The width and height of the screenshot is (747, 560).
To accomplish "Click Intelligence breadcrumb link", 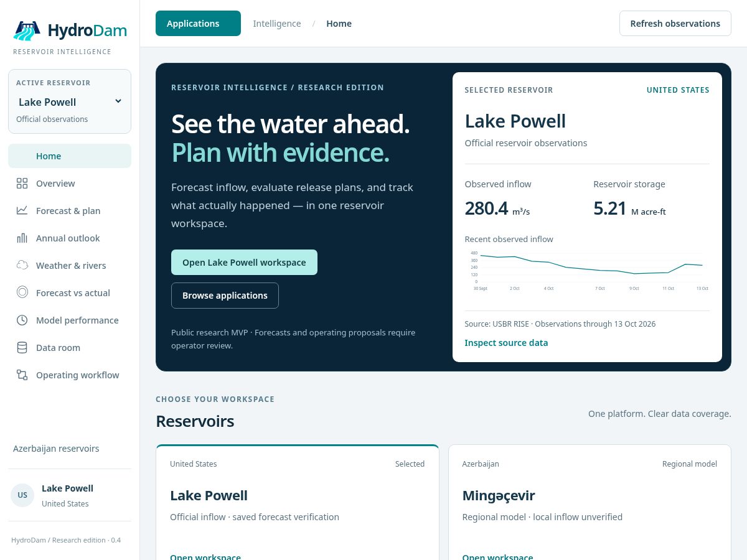I will (x=277, y=24).
